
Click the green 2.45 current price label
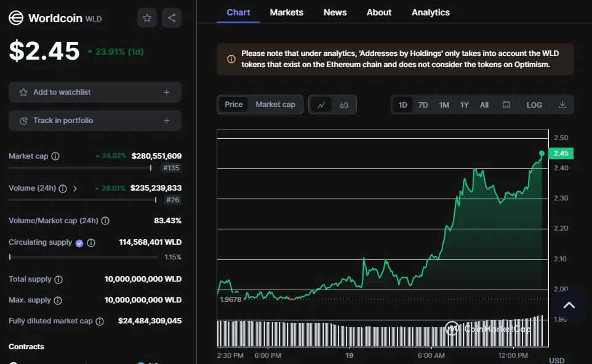[561, 153]
